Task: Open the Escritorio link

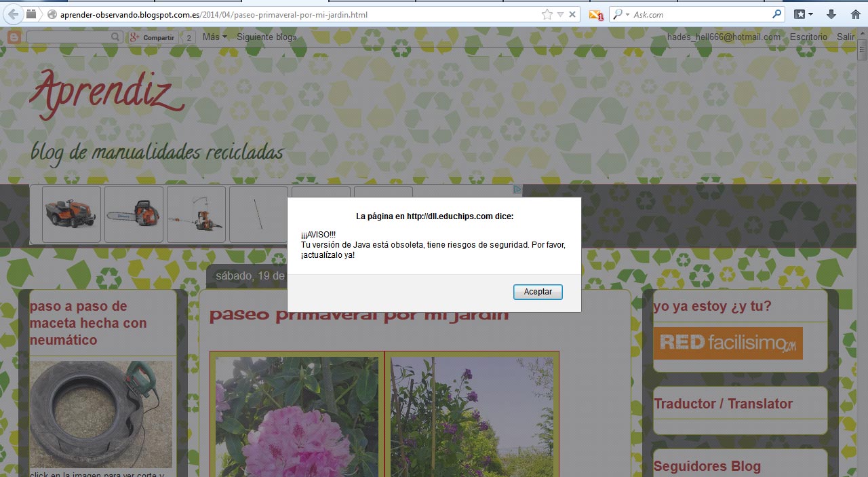Action: (x=808, y=37)
